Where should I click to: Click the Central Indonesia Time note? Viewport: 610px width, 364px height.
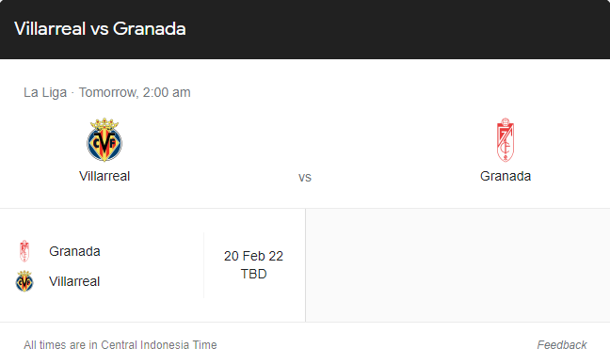click(x=120, y=345)
